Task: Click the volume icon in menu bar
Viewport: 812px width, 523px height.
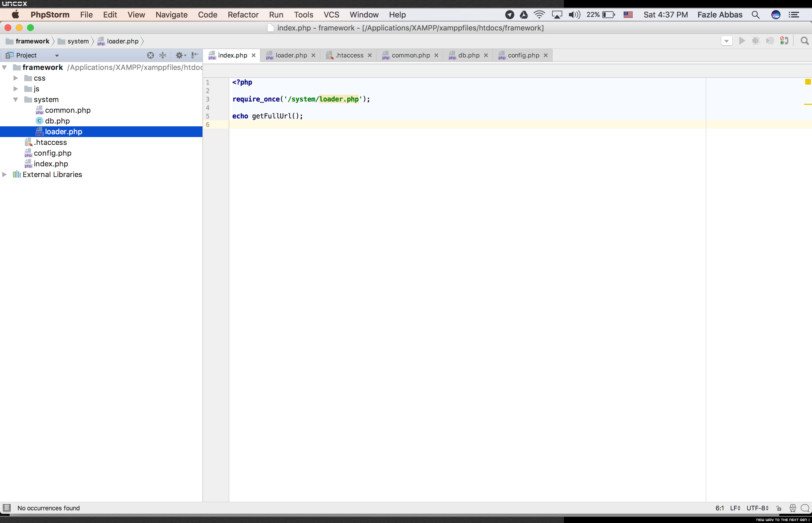Action: pyautogui.click(x=574, y=15)
